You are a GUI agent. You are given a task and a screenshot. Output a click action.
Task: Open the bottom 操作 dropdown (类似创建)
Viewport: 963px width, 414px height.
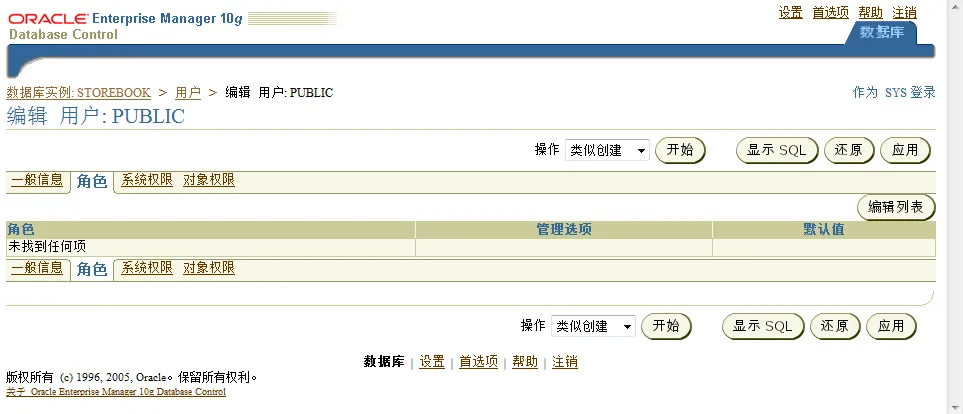pyautogui.click(x=593, y=326)
